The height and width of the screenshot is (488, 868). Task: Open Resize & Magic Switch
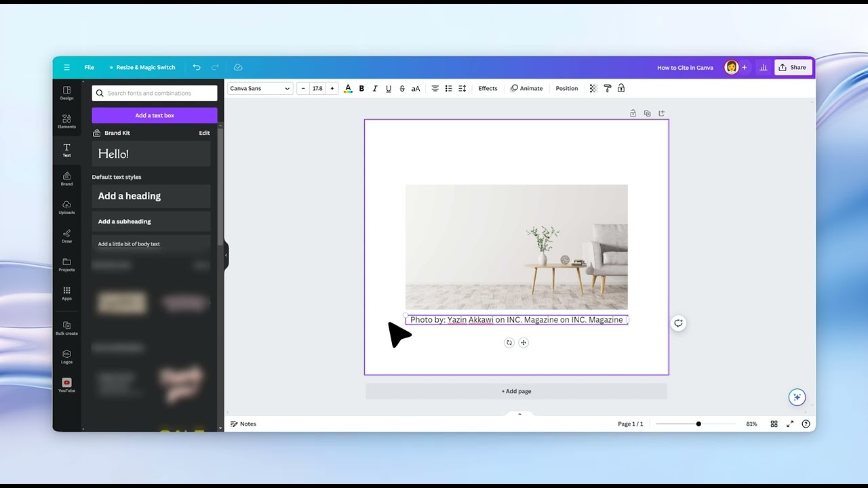[142, 67]
